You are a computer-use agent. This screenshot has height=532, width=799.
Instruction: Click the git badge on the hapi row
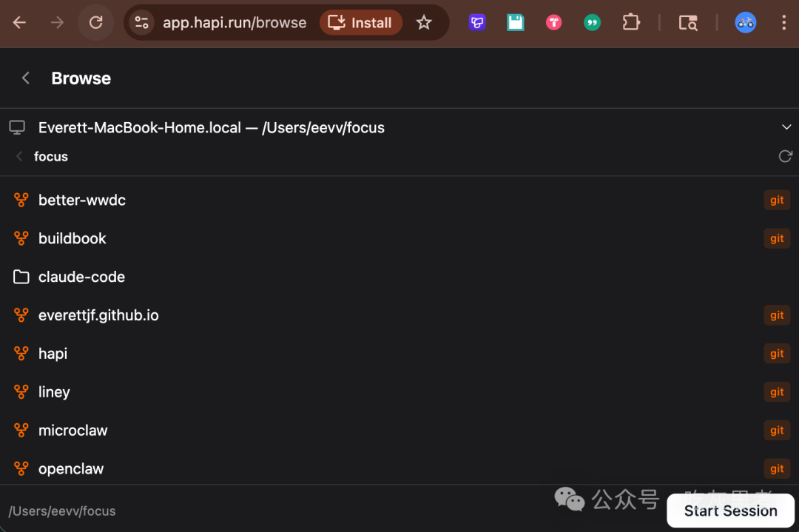[x=777, y=354]
